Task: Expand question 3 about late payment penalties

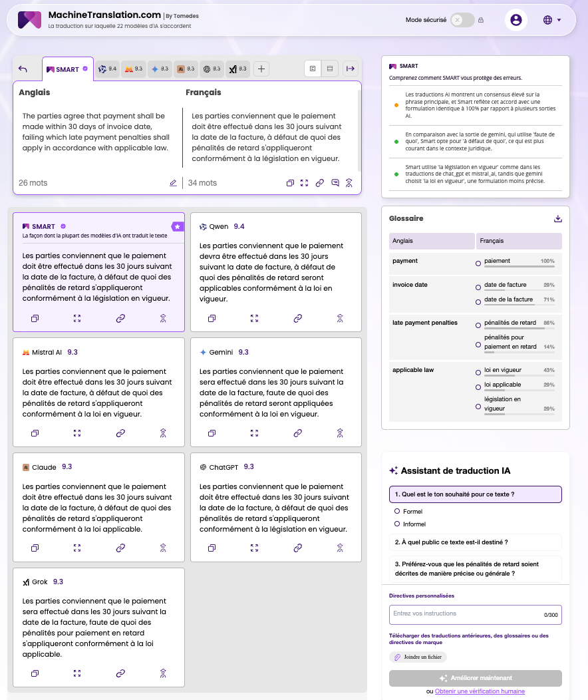Action: 475,568
